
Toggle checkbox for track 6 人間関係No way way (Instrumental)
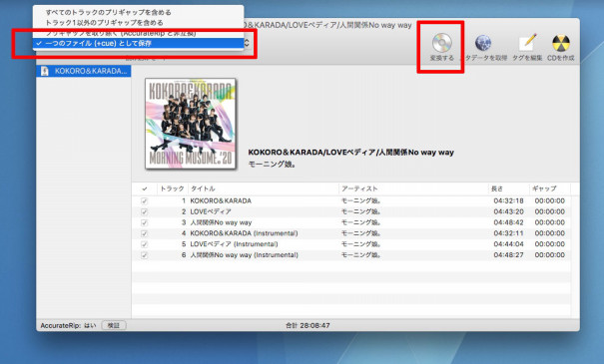click(x=144, y=255)
